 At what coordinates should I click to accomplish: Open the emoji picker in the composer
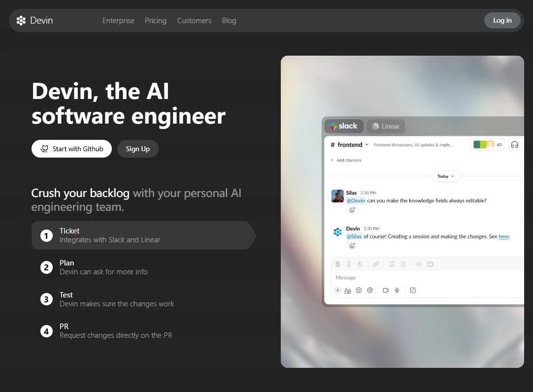coord(359,291)
